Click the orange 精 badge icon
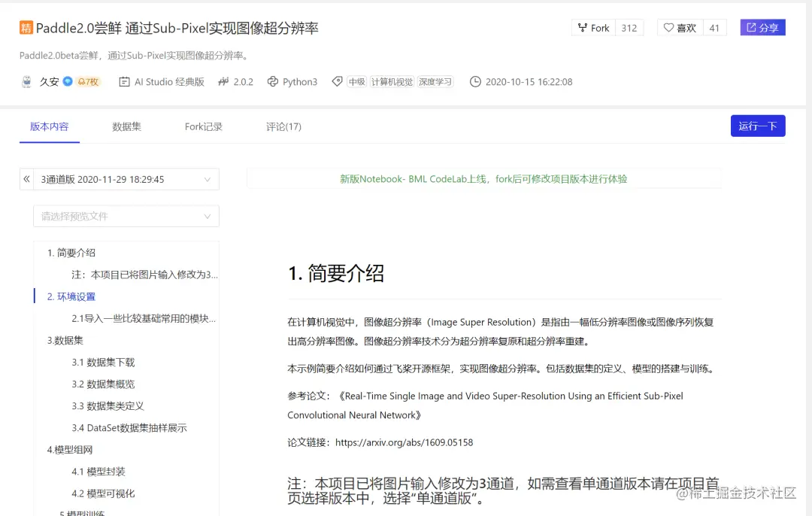Image resolution: width=812 pixels, height=516 pixels. click(x=26, y=28)
